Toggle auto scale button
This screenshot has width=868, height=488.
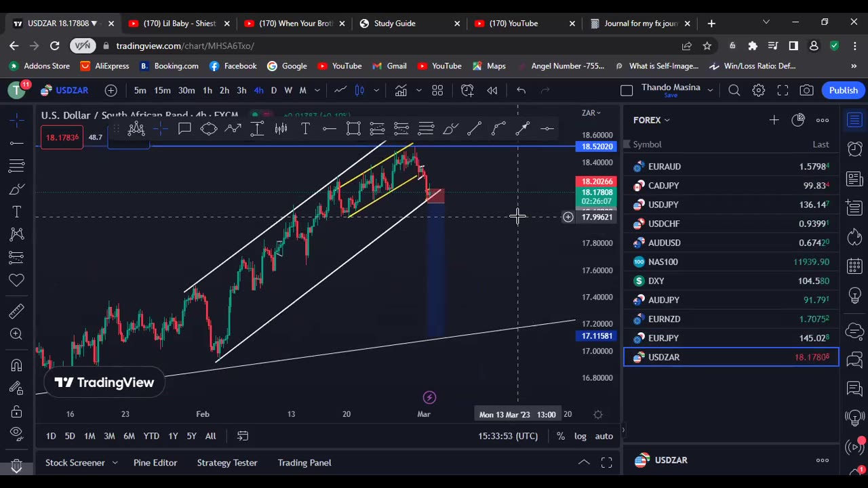(x=604, y=436)
